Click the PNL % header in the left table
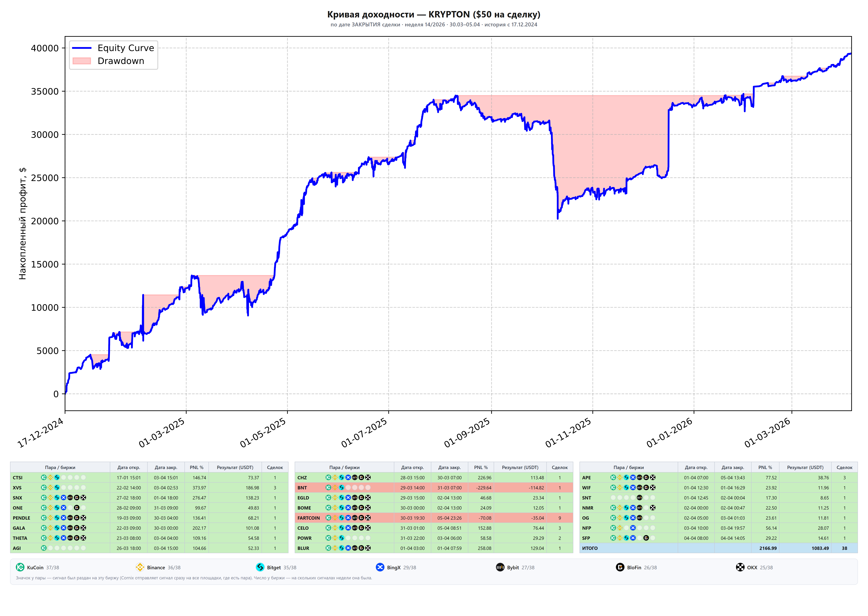The image size is (868, 616). pos(196,467)
